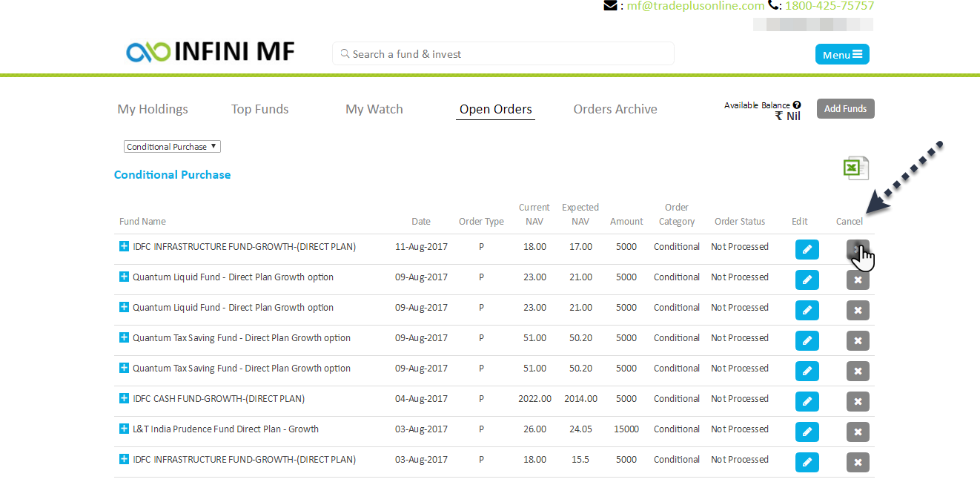Click the Date column header

tap(421, 222)
